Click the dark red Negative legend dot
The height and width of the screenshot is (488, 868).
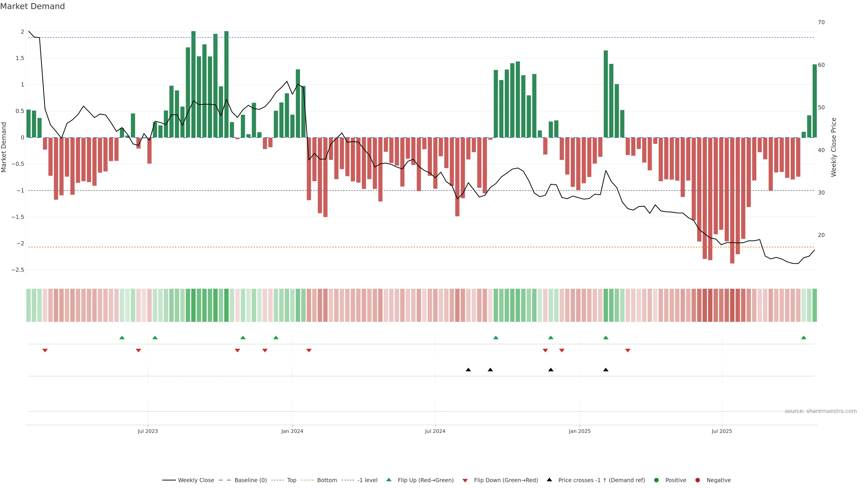pyautogui.click(x=698, y=480)
